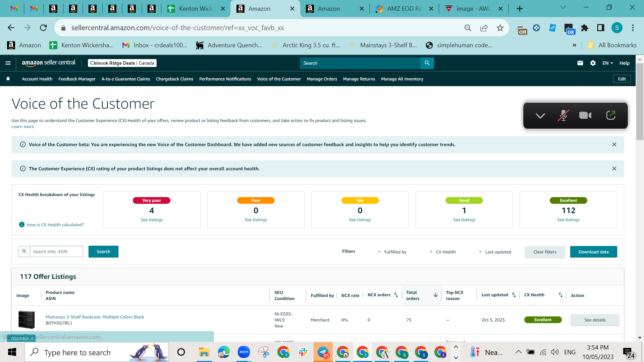Expand the Last updated filter dropdown
Screen dimensions: 644x362
click(495, 252)
